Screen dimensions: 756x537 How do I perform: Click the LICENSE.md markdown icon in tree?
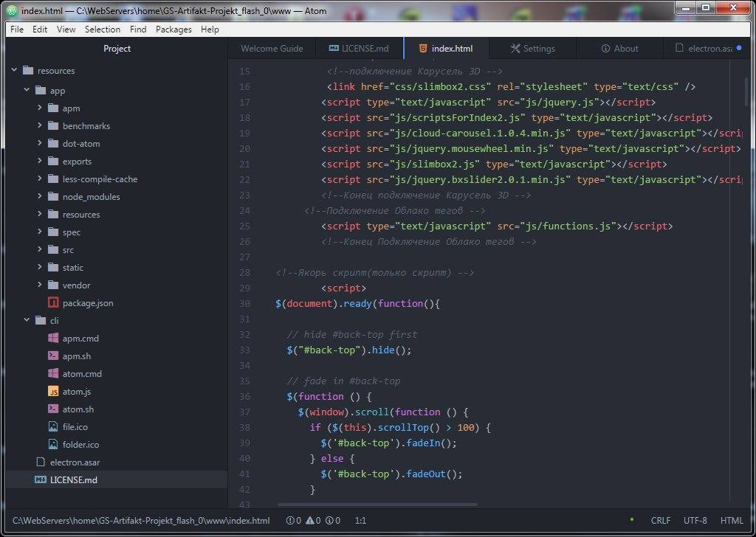[41, 479]
